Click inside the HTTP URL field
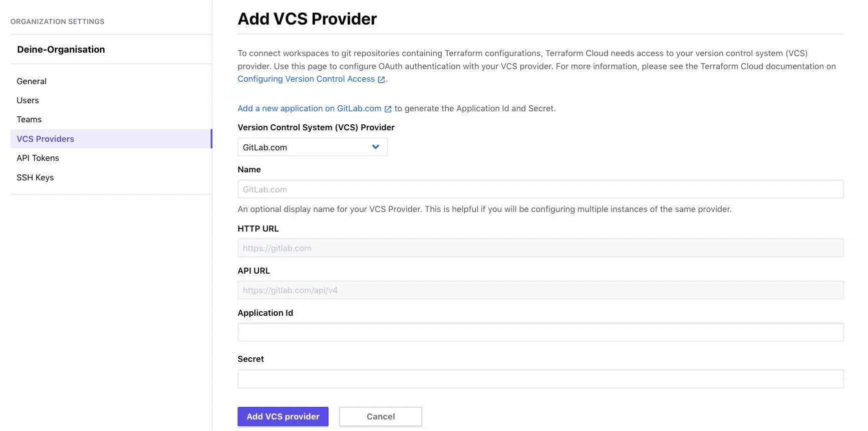The width and height of the screenshot is (868, 431). point(540,248)
